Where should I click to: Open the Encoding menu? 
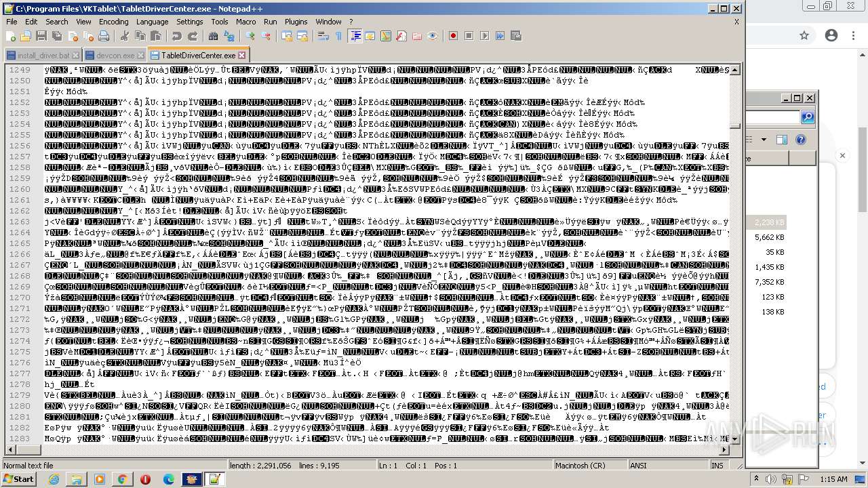(113, 22)
